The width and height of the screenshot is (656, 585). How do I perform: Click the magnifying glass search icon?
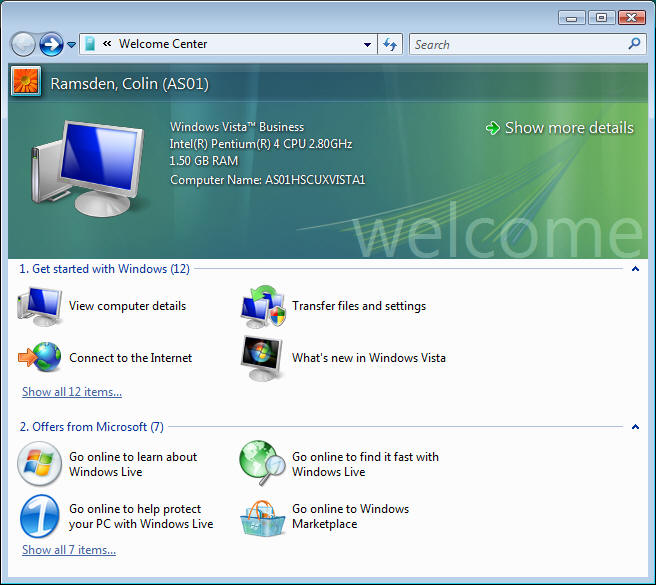634,44
